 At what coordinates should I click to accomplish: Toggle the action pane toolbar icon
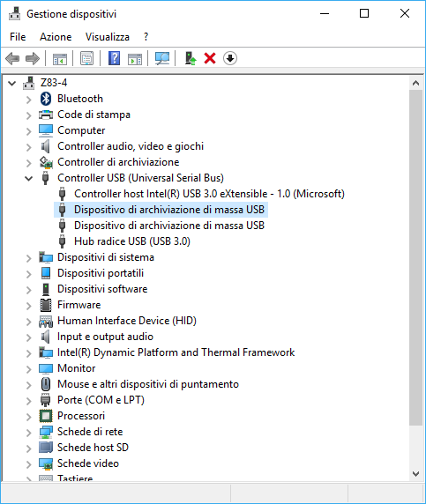click(135, 58)
